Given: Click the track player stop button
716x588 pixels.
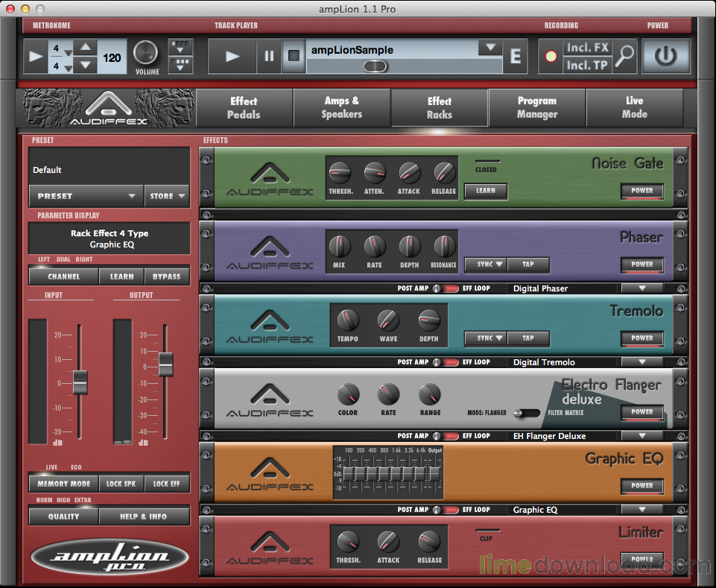Looking at the screenshot, I should click(294, 57).
